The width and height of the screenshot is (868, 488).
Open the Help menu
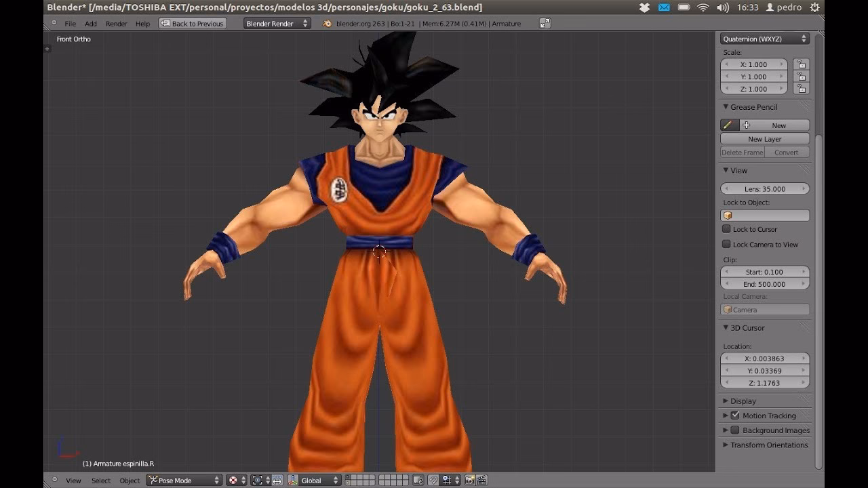tap(142, 24)
